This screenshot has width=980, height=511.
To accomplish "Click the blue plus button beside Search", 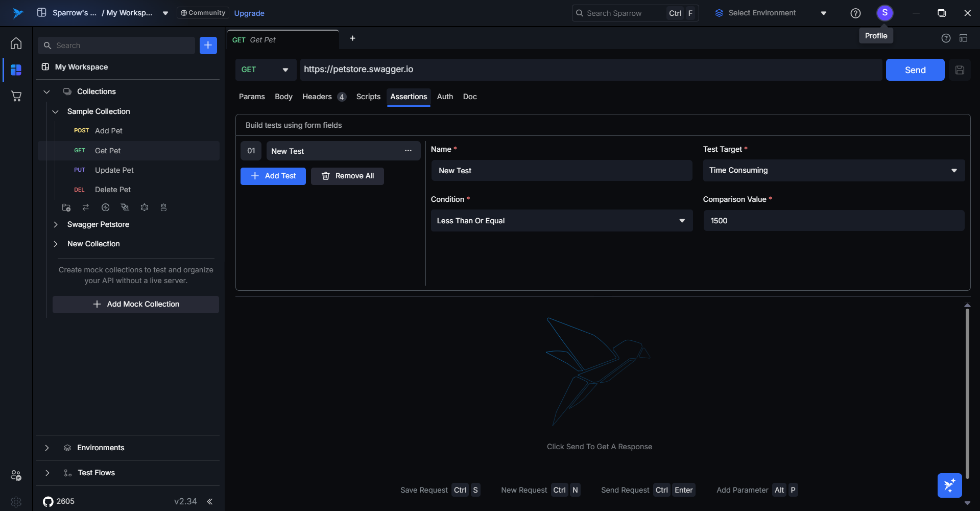I will (208, 45).
